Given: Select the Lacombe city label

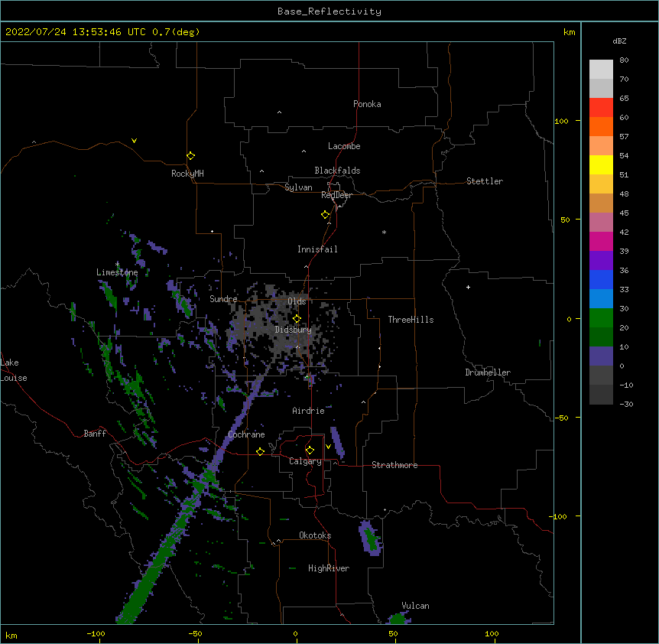Looking at the screenshot, I should point(344,146).
